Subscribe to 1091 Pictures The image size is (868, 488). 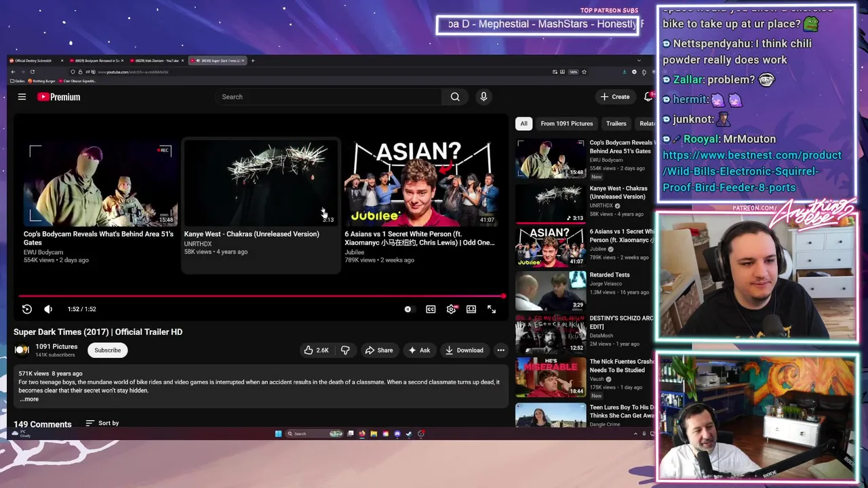107,350
